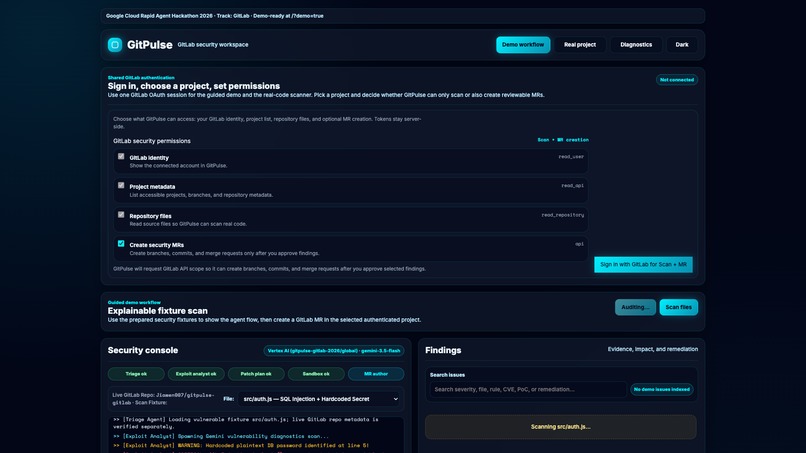This screenshot has width=806, height=453.
Task: Click the GitPulse title text
Action: 150,45
